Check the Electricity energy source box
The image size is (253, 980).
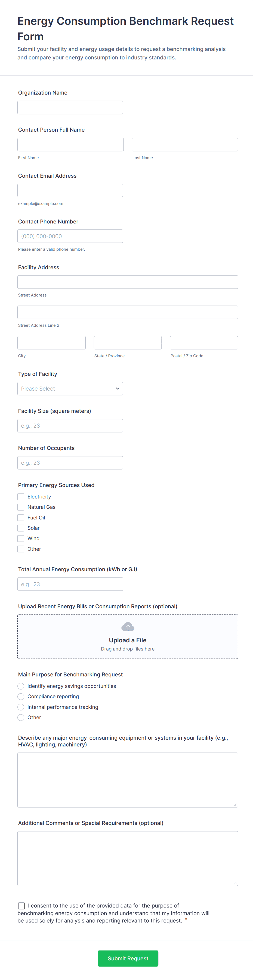21,497
